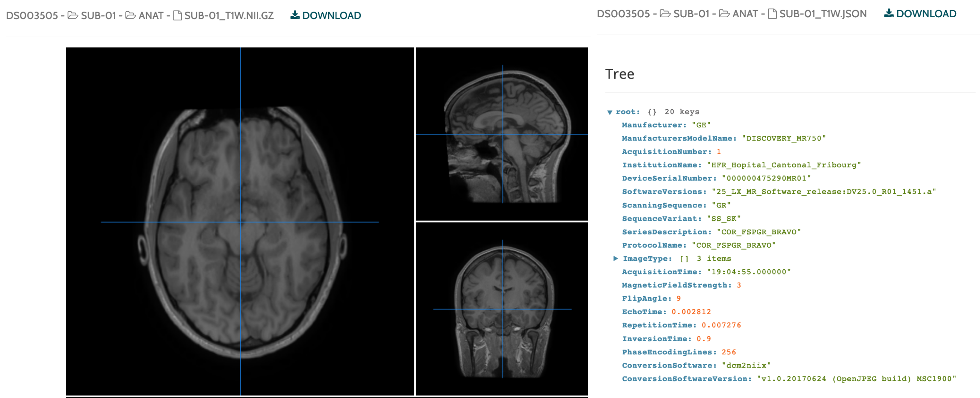The image size is (980, 398).
Task: Click the download arrow icon for the JSON file
Action: coord(888,13)
